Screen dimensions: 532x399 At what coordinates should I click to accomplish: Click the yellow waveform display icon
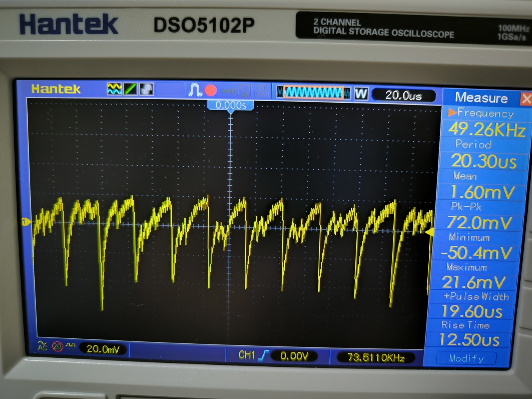(114, 89)
